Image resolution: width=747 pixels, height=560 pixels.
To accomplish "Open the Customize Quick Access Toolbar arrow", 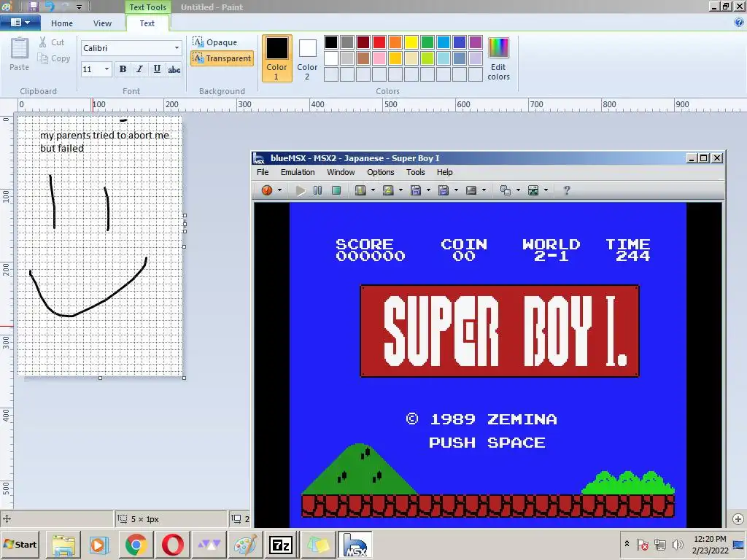I will (x=79, y=7).
